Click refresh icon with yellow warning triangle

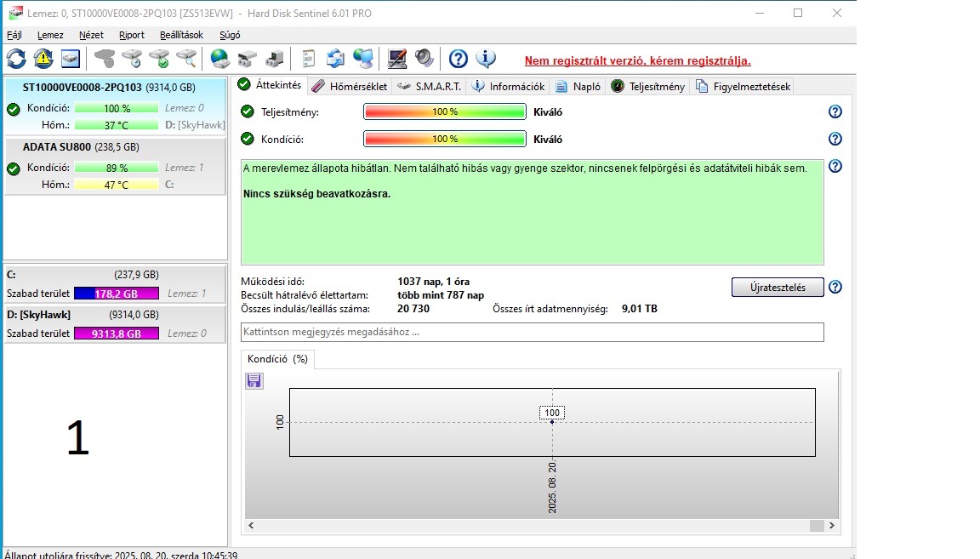tap(43, 59)
